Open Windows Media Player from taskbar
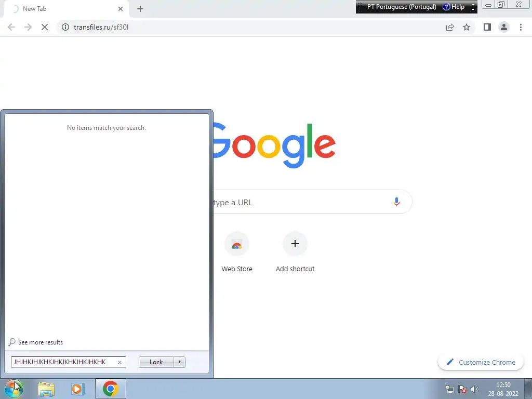Image resolution: width=532 pixels, height=399 pixels. 77,389
